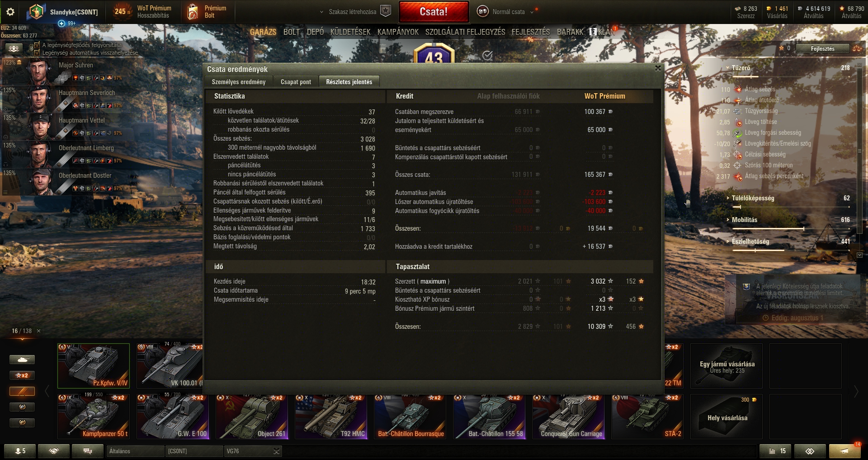Toggle the orange stripe favorites filter

pos(22,391)
